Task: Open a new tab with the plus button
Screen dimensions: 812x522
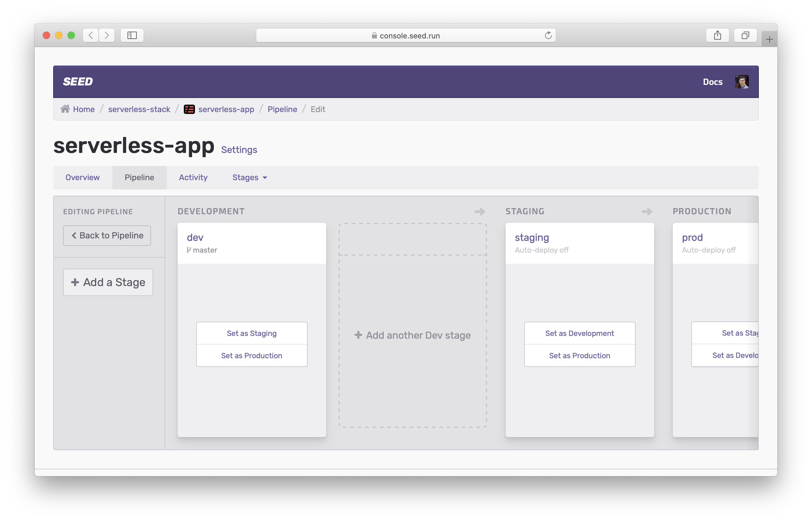Action: (x=769, y=40)
